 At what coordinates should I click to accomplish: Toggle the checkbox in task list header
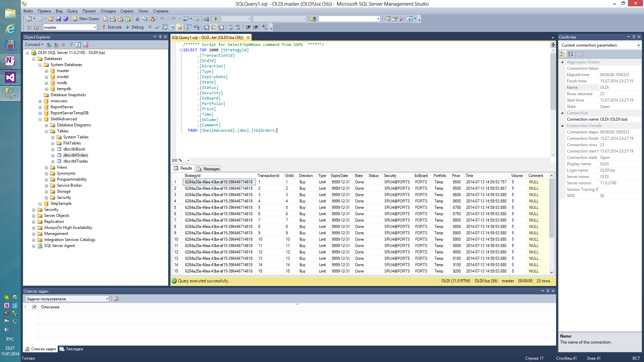pyautogui.click(x=34, y=307)
